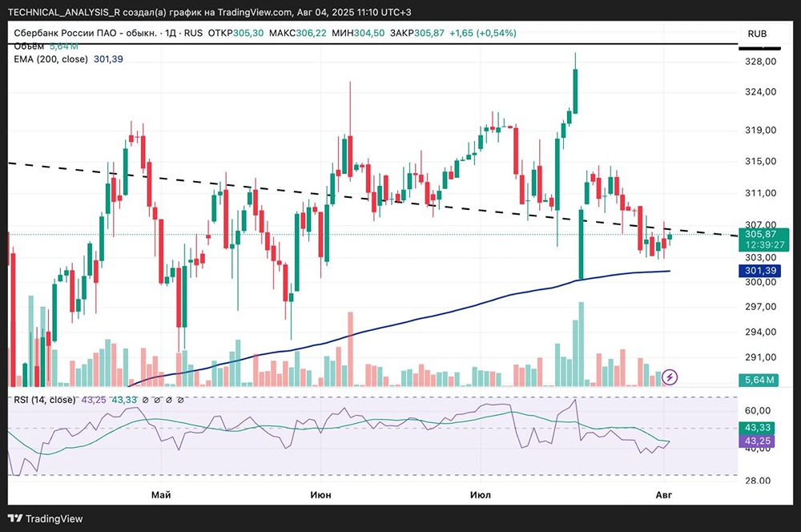Viewport: 801px width, 532px height.
Task: Click the purple 43,25 value in RSI legend
Action: pos(94,400)
